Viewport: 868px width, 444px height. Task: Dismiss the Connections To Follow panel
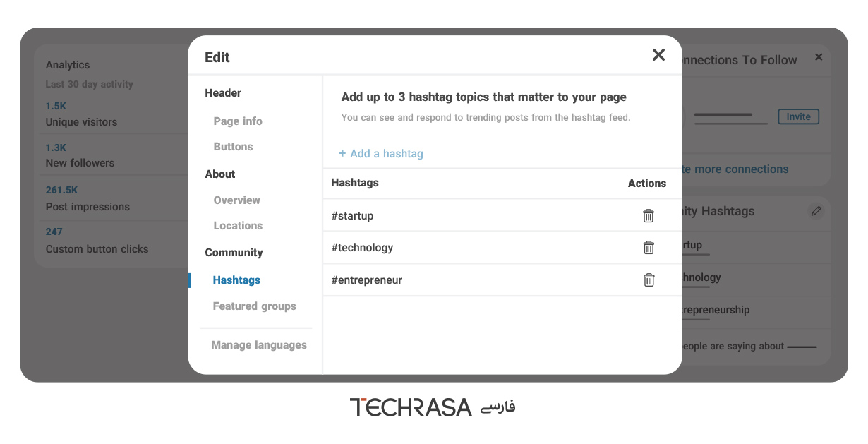pos(819,57)
